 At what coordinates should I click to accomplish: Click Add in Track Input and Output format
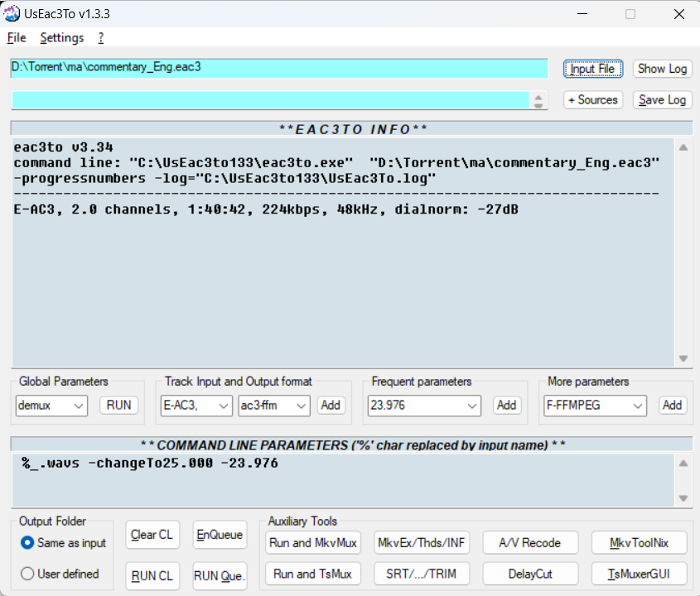[x=331, y=405]
